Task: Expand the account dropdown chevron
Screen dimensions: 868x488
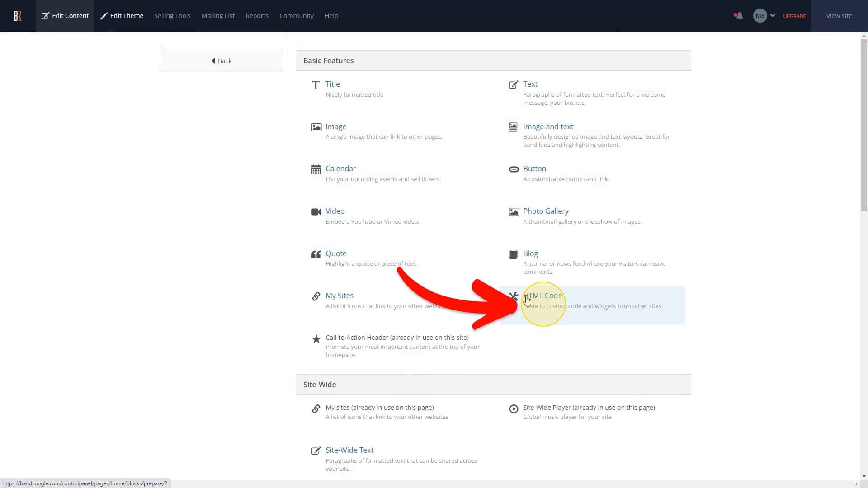Action: tap(773, 15)
